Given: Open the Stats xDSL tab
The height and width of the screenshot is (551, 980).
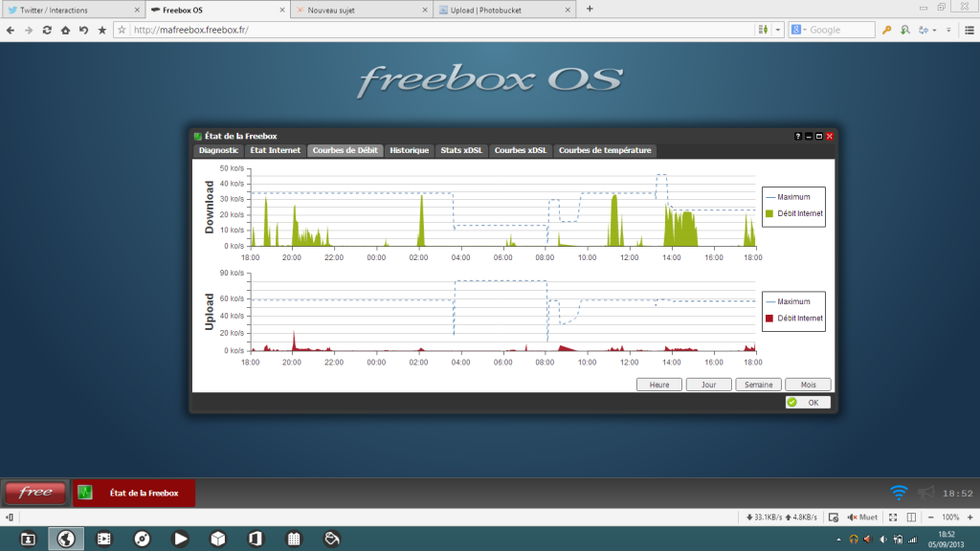Looking at the screenshot, I should click(461, 150).
